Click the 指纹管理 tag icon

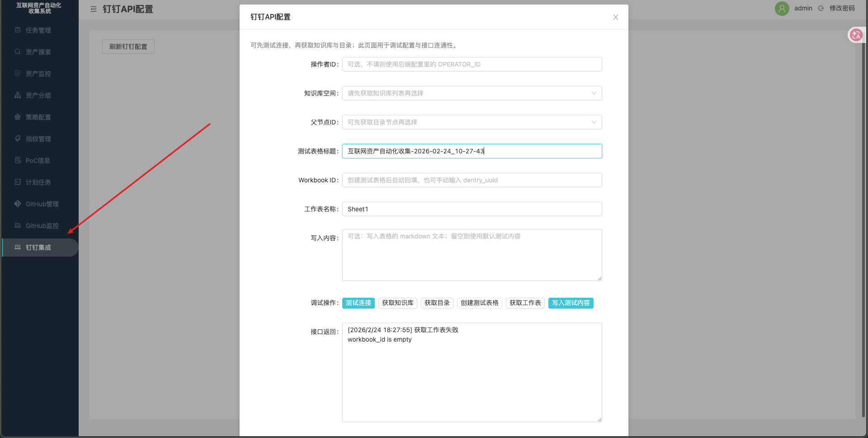[x=18, y=138]
